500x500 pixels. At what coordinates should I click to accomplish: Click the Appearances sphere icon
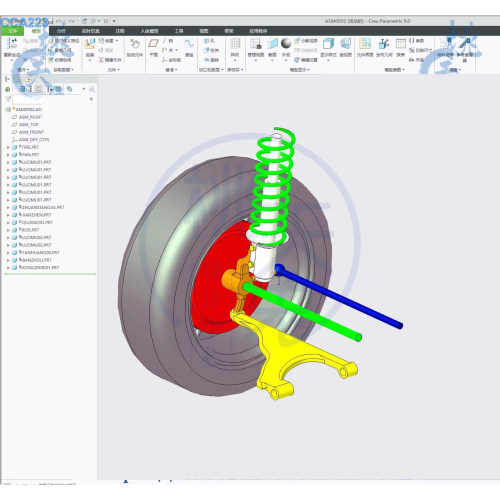click(286, 43)
